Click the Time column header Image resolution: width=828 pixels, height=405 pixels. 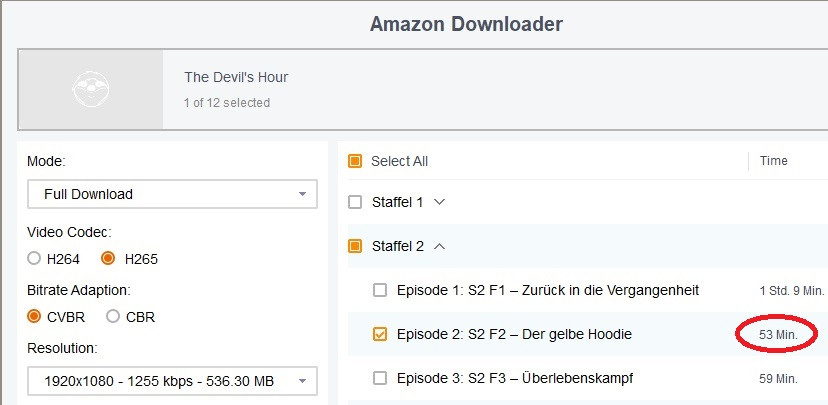[774, 161]
